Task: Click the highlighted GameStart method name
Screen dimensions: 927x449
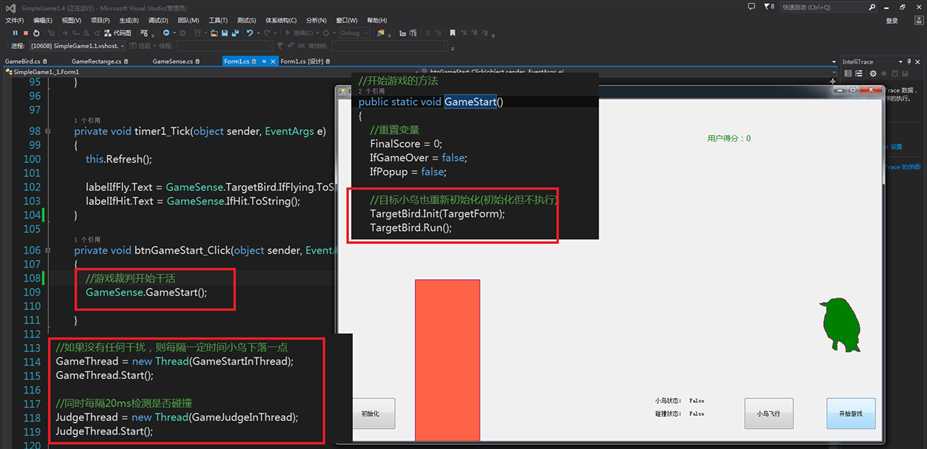Action: click(471, 102)
